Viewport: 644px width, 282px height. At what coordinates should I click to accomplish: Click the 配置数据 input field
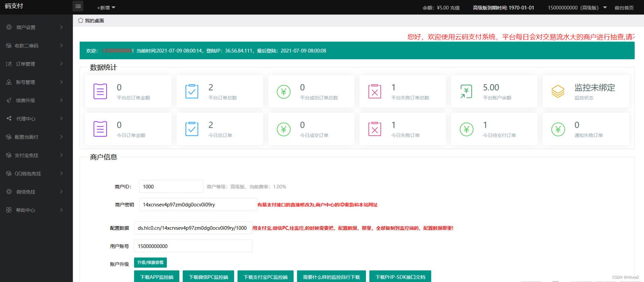[x=193, y=228]
